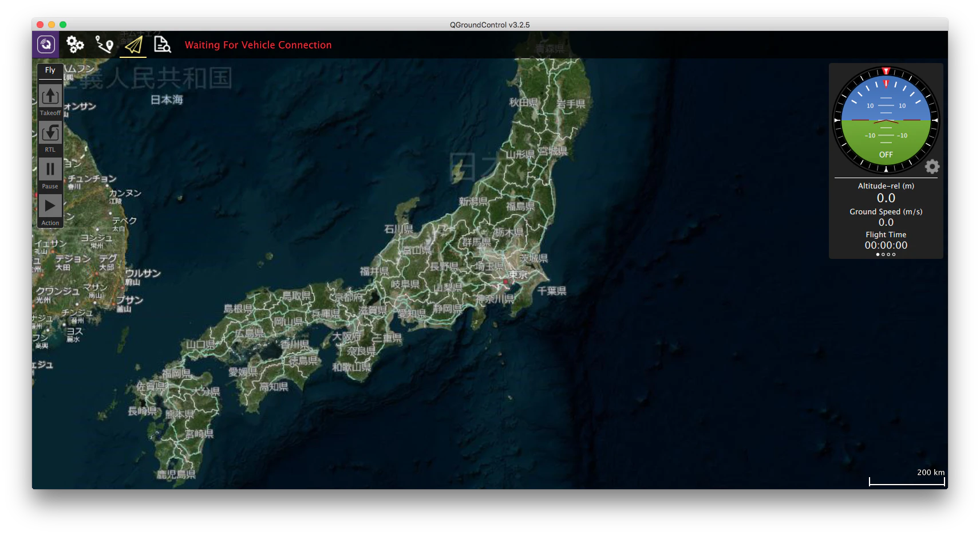Close the QGroundControl window with red button
Screen dimensions: 980x535
(40, 25)
